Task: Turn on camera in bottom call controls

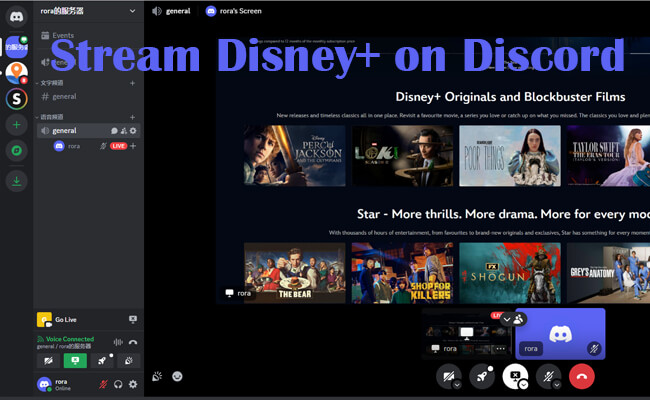Action: [448, 377]
